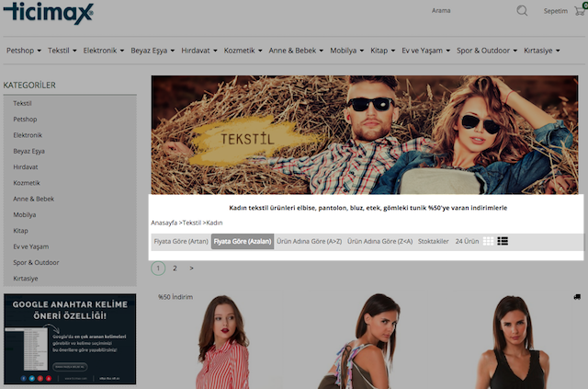Go to Anasayfa breadcrumb link
This screenshot has height=389, width=588.
164,223
